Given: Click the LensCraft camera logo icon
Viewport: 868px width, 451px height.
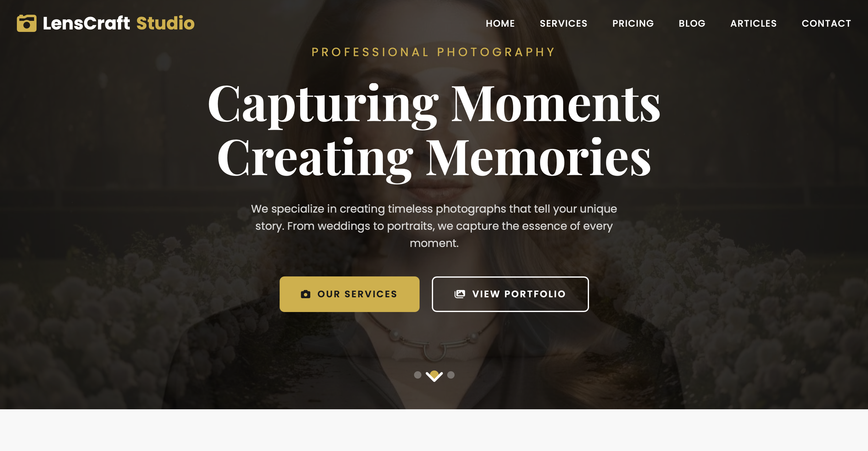Looking at the screenshot, I should pos(27,23).
